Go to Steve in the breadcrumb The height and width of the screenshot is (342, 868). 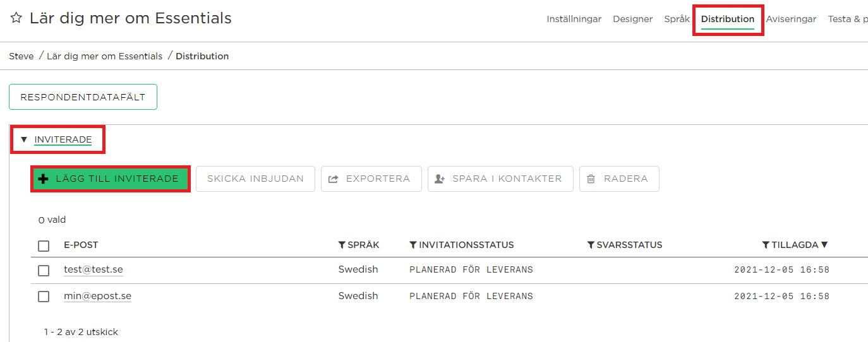pos(21,56)
